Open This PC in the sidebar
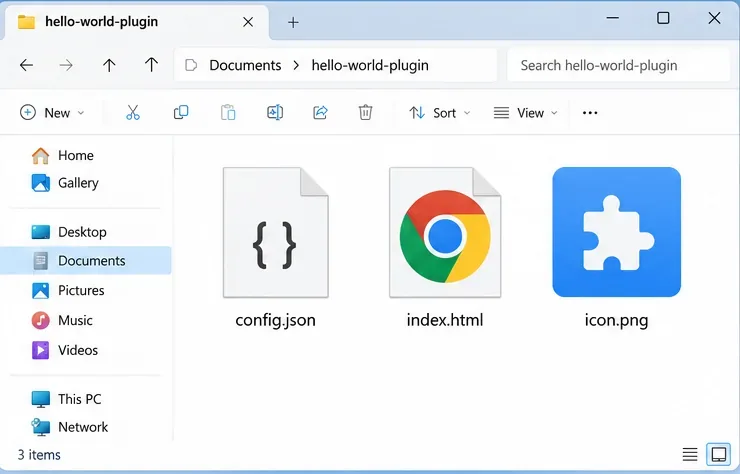The image size is (740, 474). 67,399
